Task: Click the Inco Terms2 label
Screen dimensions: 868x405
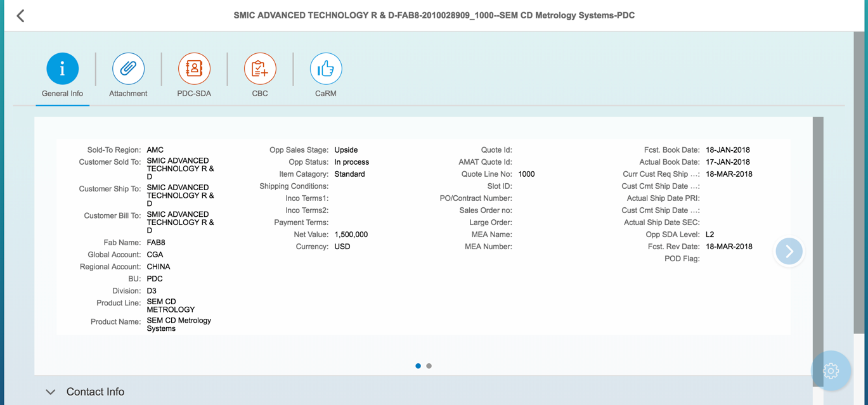Action: coord(307,210)
